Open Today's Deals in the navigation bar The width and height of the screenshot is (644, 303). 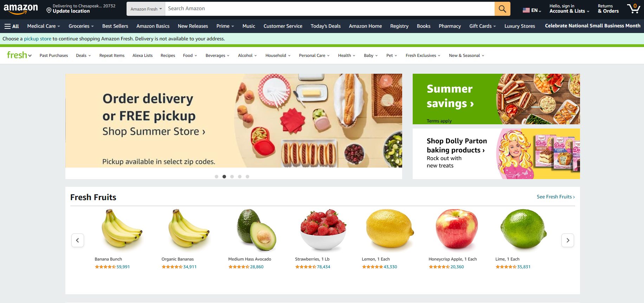coord(326,26)
